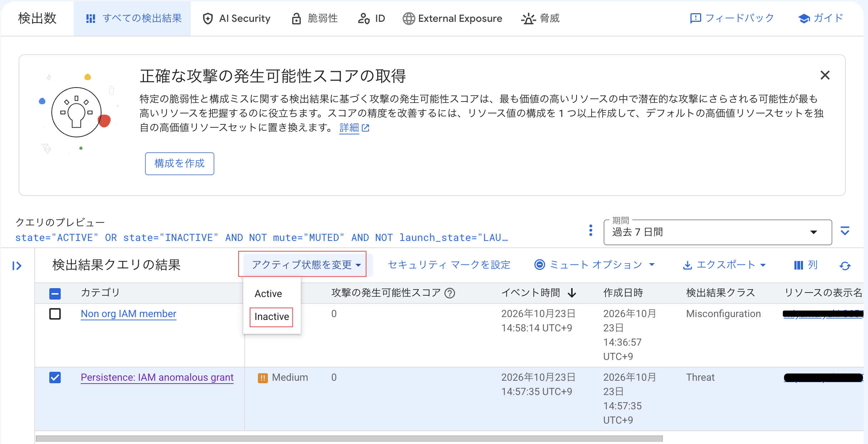
Task: Open the 列 column chooser
Action: [806, 265]
